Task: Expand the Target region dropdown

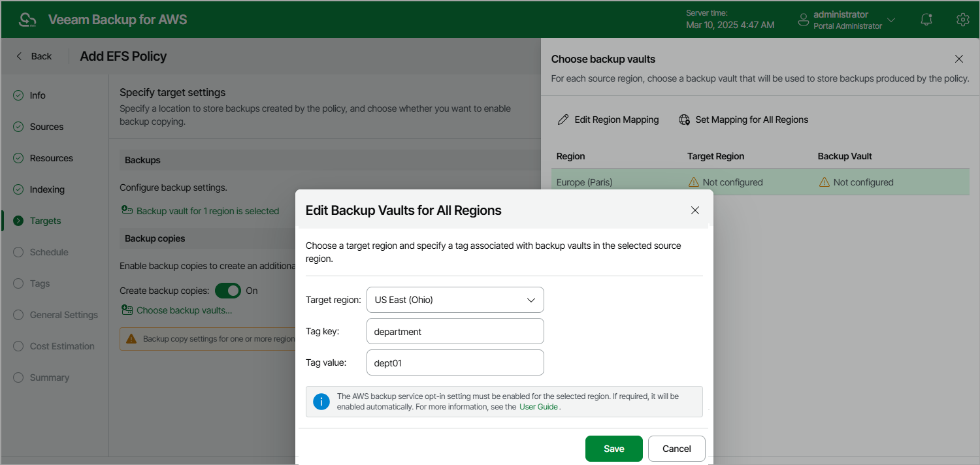Action: [x=531, y=300]
